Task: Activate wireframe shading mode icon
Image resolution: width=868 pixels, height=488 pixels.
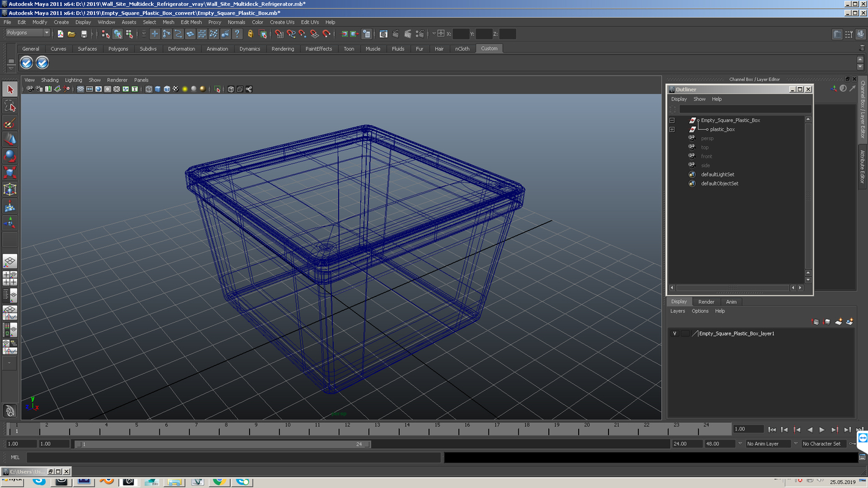Action: click(x=149, y=89)
